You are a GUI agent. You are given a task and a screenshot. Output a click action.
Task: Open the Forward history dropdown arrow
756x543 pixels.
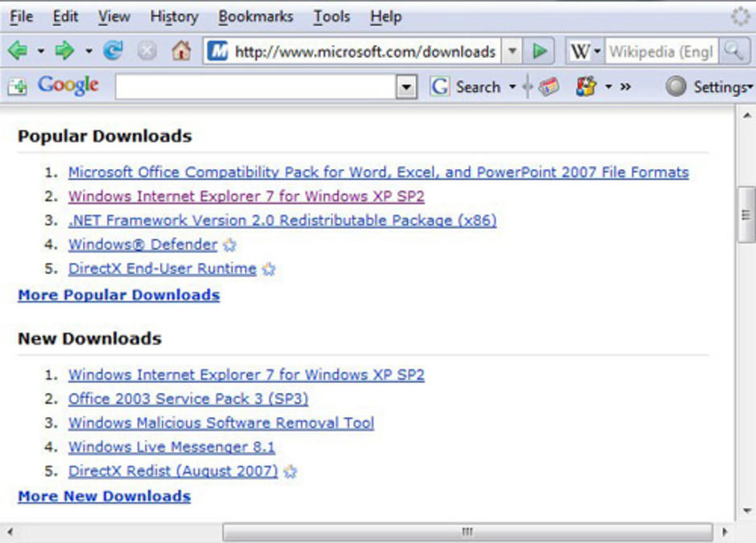pos(88,51)
